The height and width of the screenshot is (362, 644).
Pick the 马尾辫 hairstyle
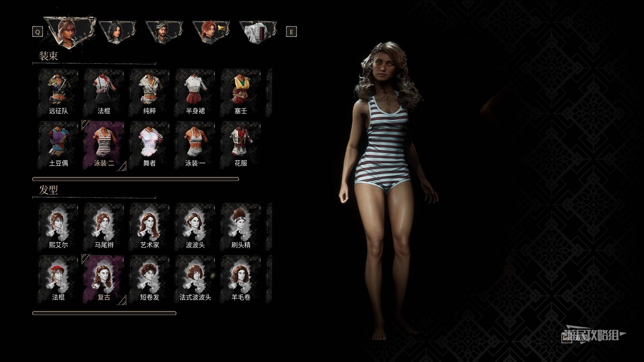point(104,227)
